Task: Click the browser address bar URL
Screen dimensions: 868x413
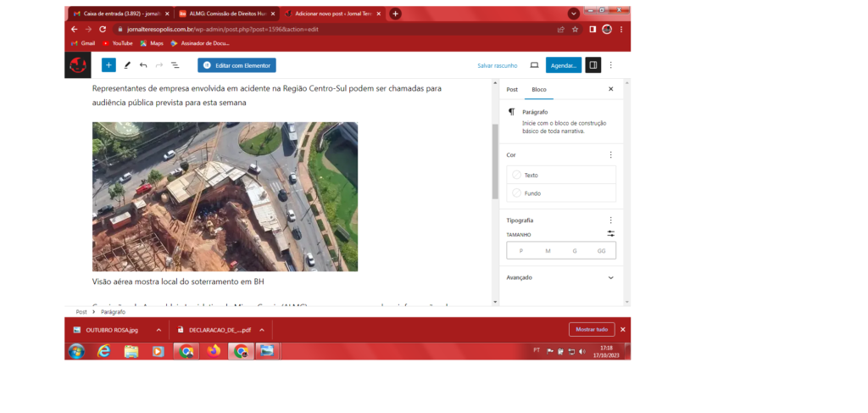Action: [222, 30]
